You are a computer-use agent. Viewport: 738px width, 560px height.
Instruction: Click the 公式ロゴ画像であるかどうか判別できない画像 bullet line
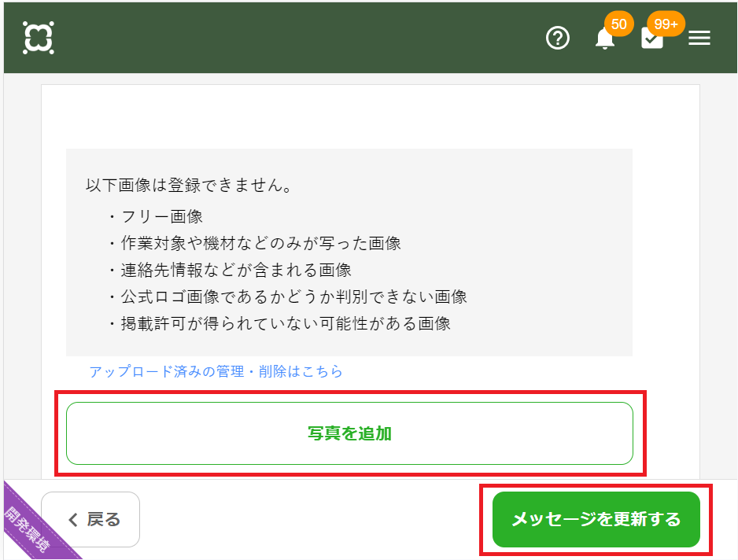point(293,297)
